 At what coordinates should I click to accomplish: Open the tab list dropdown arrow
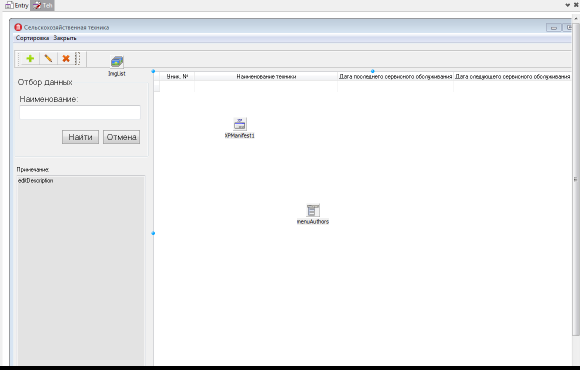[x=567, y=5]
